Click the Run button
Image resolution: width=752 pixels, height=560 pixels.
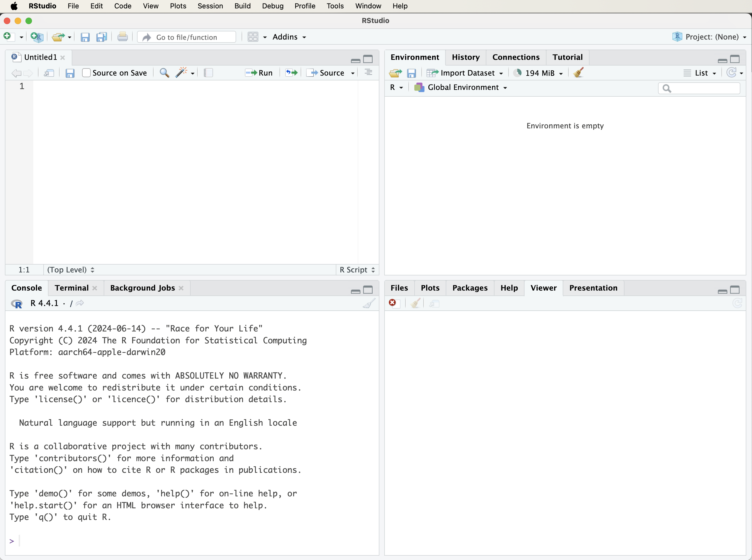pyautogui.click(x=259, y=73)
